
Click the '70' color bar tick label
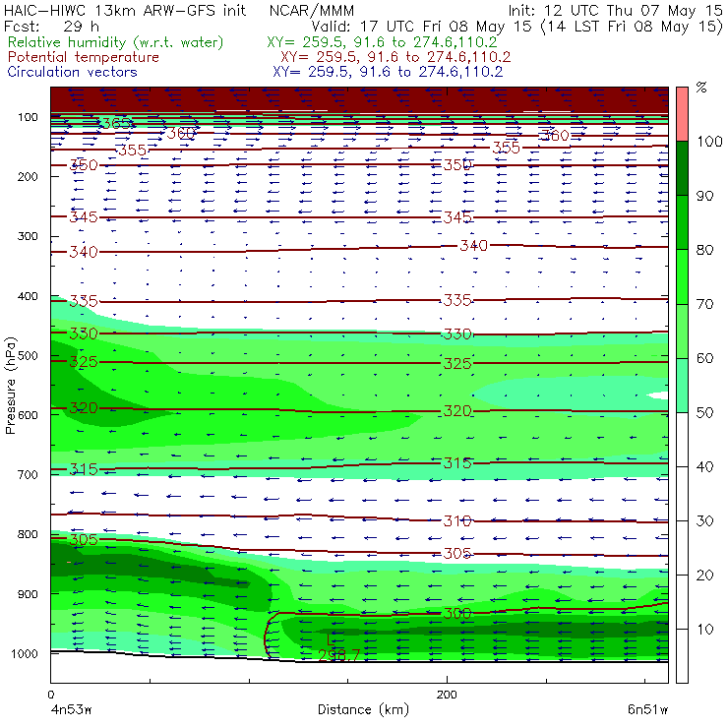[x=704, y=304]
